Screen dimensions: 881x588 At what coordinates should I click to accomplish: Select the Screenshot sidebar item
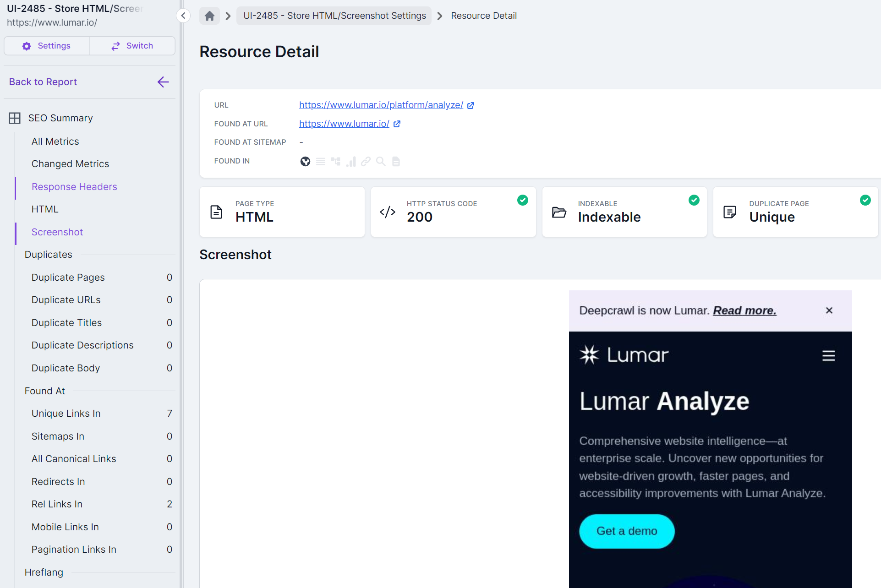57,232
